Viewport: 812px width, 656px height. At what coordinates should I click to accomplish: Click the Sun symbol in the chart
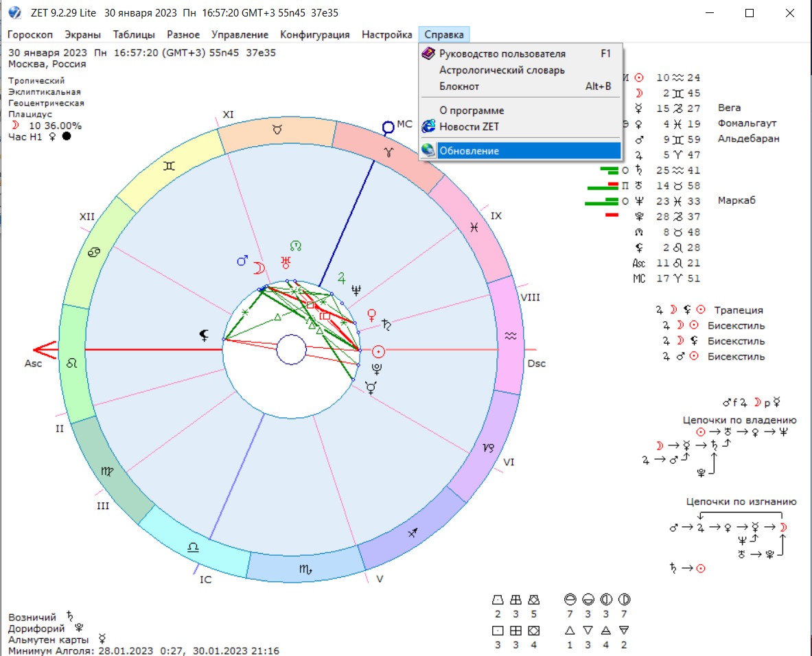(x=378, y=351)
